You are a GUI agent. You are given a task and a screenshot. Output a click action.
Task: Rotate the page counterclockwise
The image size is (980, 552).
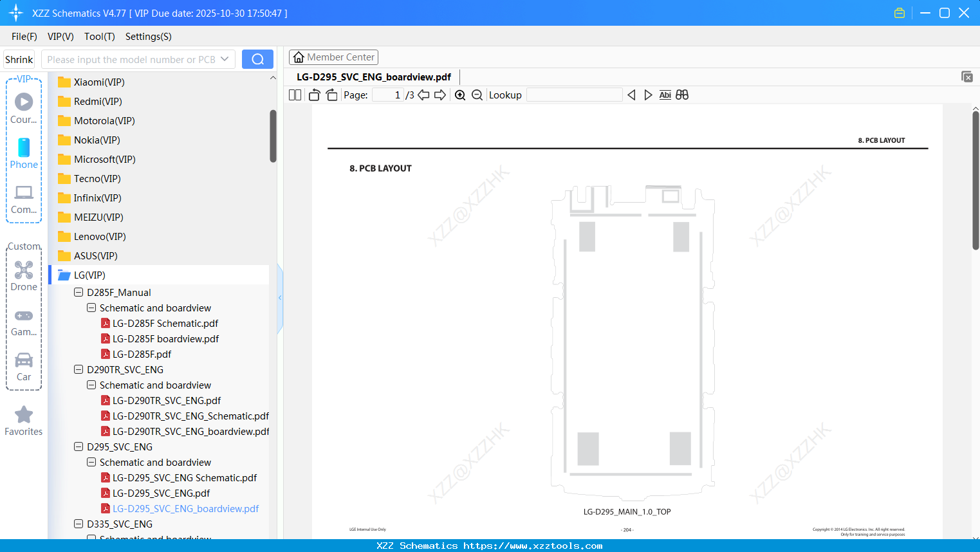pos(314,95)
